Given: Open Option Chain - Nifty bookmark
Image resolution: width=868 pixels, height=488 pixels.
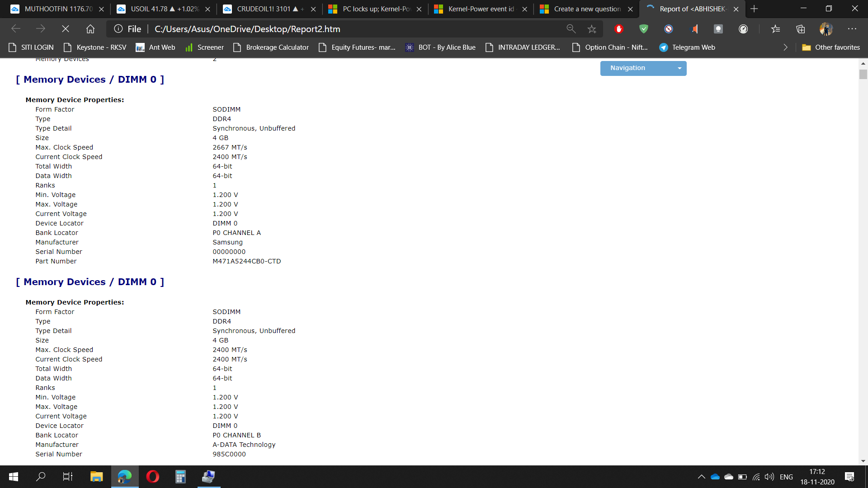Looking at the screenshot, I should 610,47.
